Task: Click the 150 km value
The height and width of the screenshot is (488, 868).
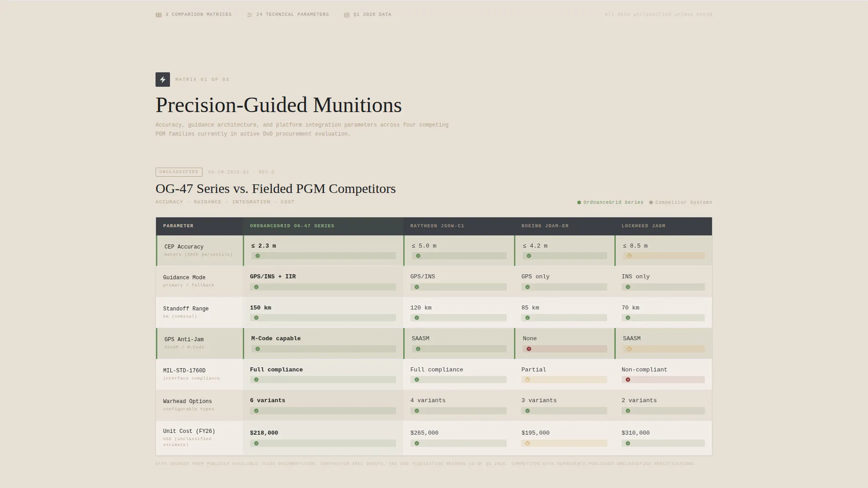Action: click(260, 308)
